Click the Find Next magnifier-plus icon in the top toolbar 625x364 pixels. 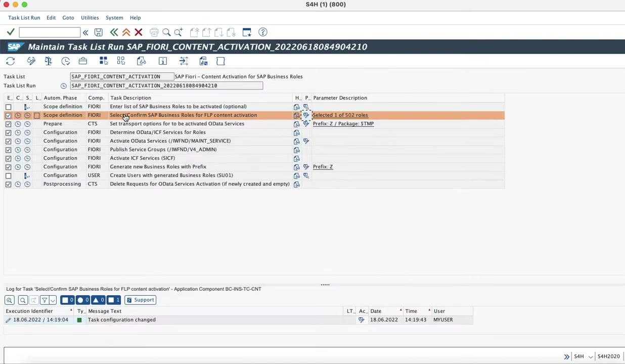pos(178,32)
